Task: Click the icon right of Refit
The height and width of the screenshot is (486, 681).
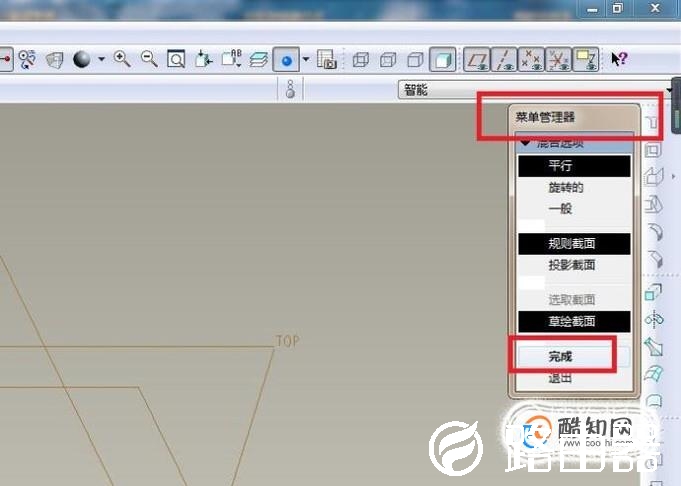Action: (x=203, y=59)
